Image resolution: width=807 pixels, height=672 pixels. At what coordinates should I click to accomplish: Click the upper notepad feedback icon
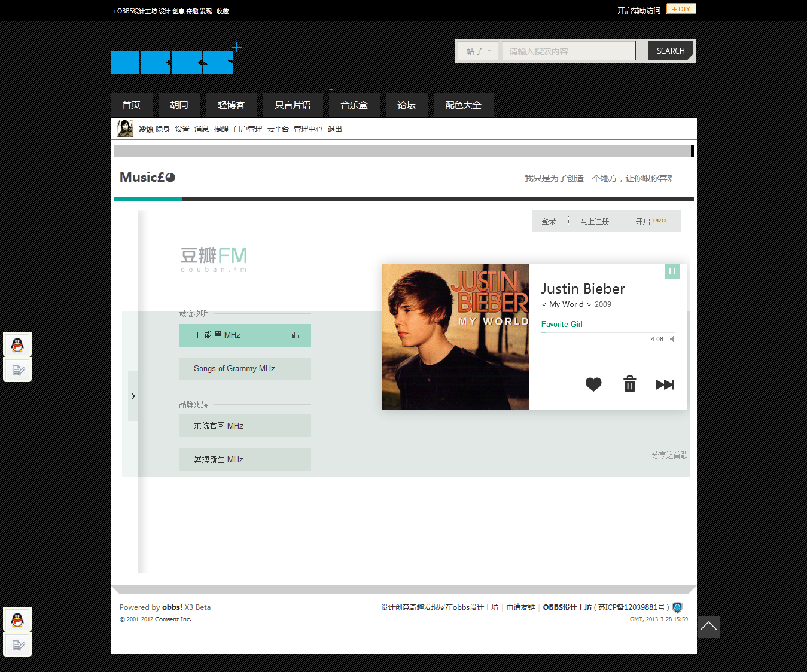coord(17,370)
